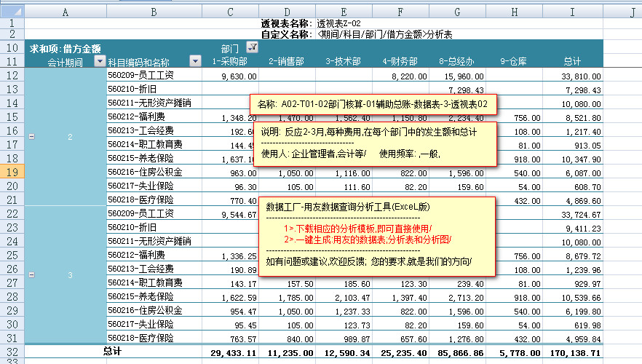This screenshot has width=642, height=364.
Task: Select row 19 header
Action: click(12, 172)
